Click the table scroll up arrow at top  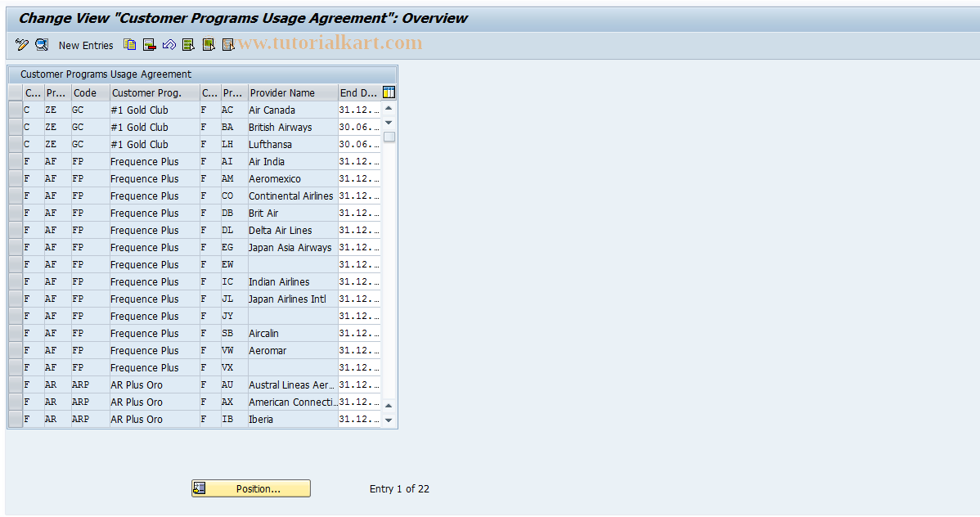389,109
